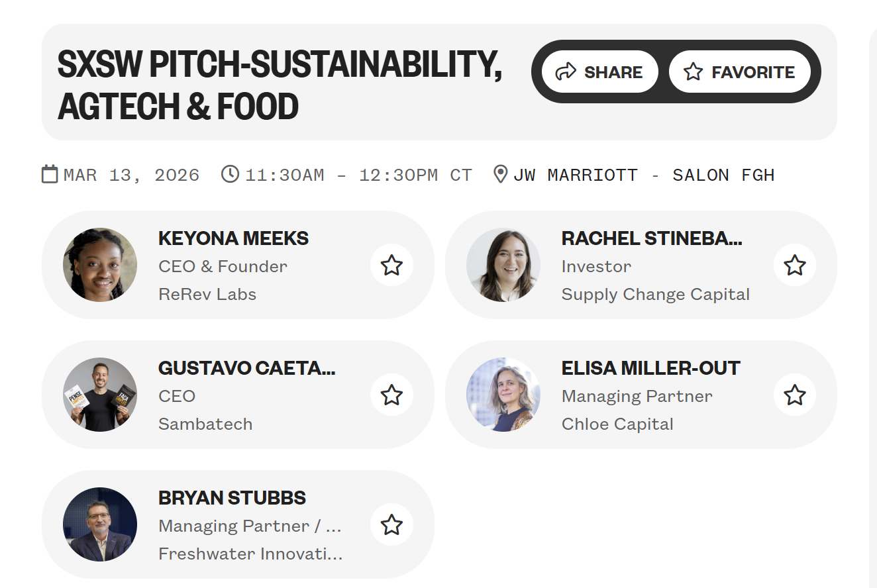The width and height of the screenshot is (877, 588).
Task: Click Gustavo Caetano's avatar image
Action: 100,395
